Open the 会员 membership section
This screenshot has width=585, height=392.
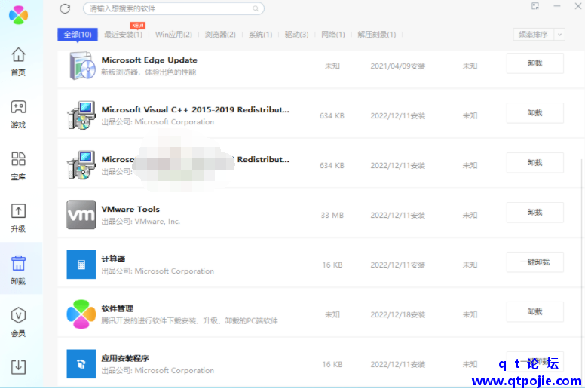point(18,323)
